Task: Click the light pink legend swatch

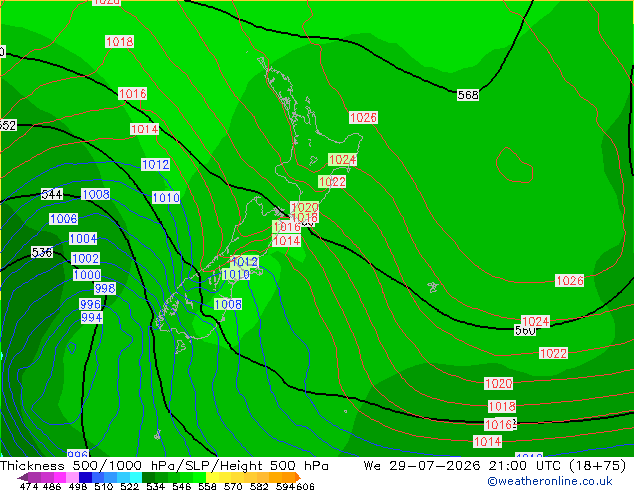Action: coord(72,477)
